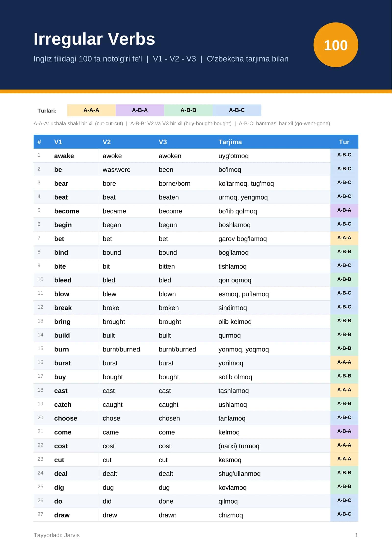Viewport: 392px width, 554px height.
Task: Click the verb 'catch'
Action: pos(63,405)
